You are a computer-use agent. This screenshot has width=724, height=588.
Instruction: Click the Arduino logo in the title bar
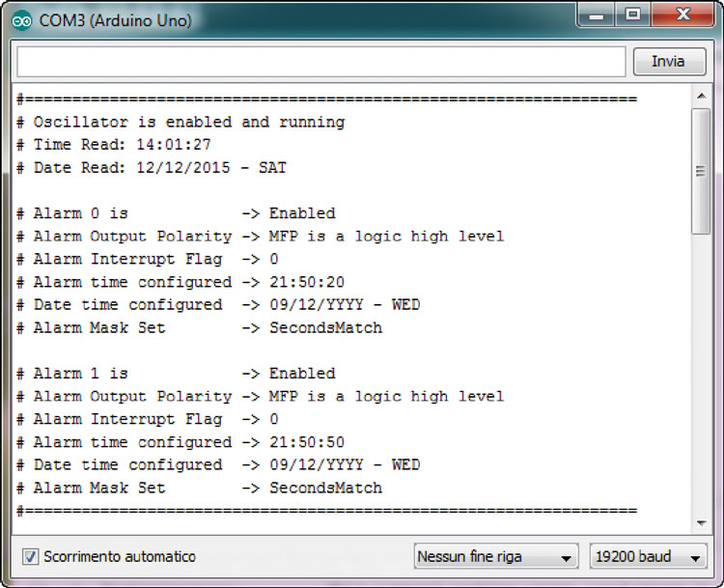coord(22,20)
